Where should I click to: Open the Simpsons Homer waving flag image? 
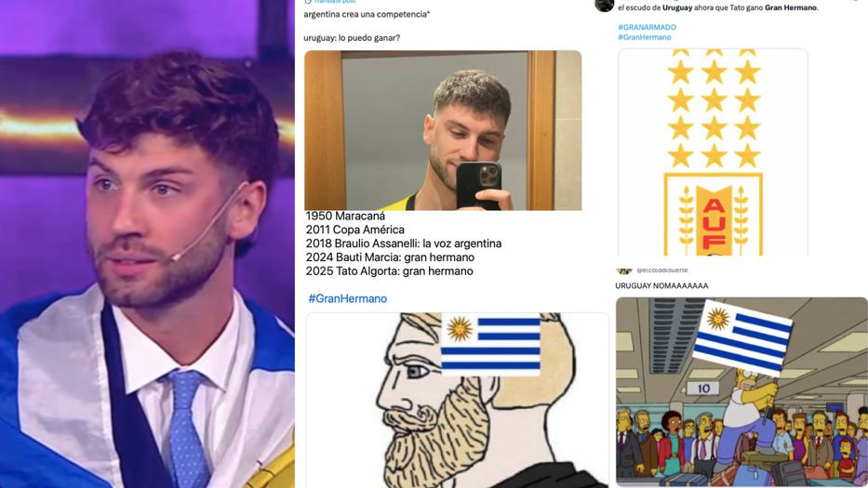(x=741, y=391)
